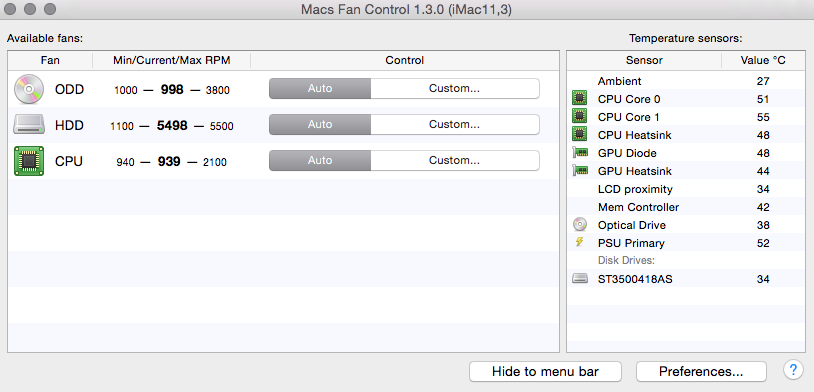Click the ODD optical disc fan icon
This screenshot has height=392, width=814.
click(29, 89)
